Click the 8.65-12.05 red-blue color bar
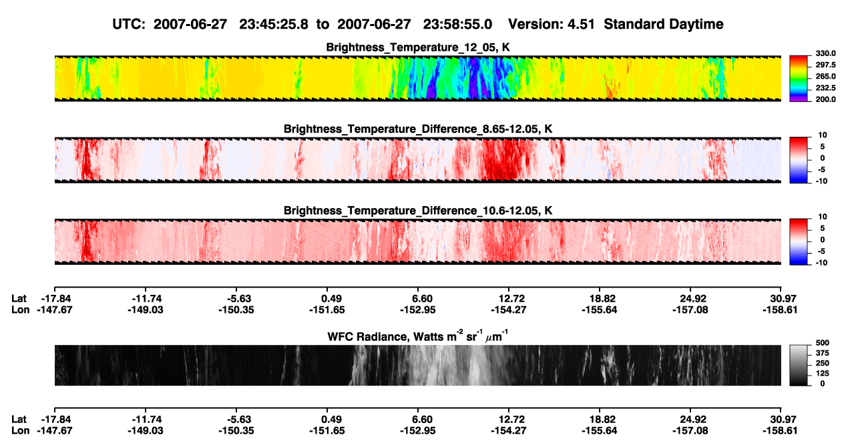 coord(798,160)
